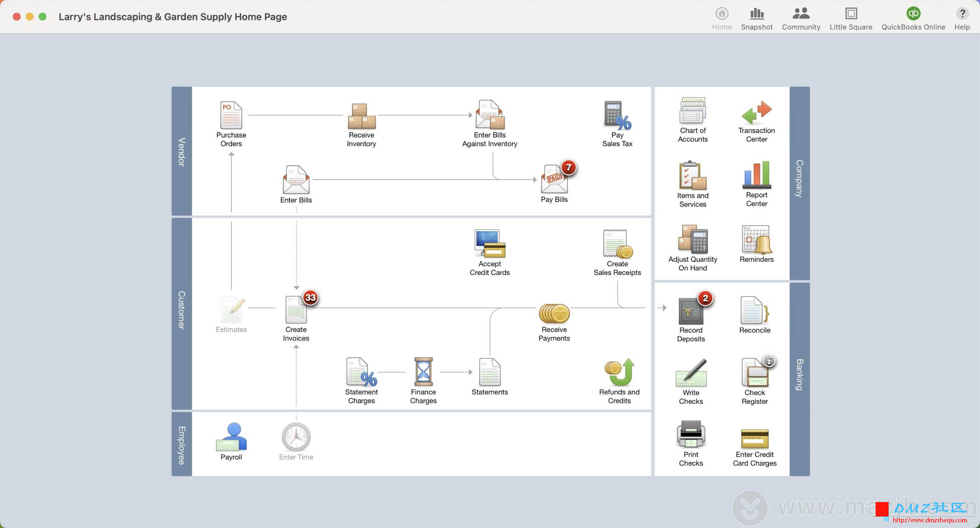Screen dimensions: 980x528
Task: Select the Company section tab
Action: 799,183
